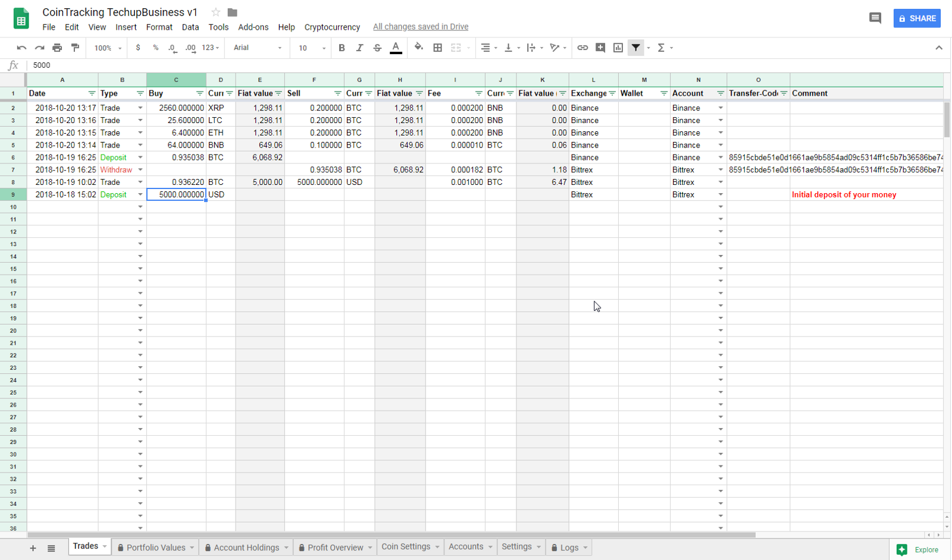952x560 pixels.
Task: Toggle italic formatting
Action: click(359, 48)
